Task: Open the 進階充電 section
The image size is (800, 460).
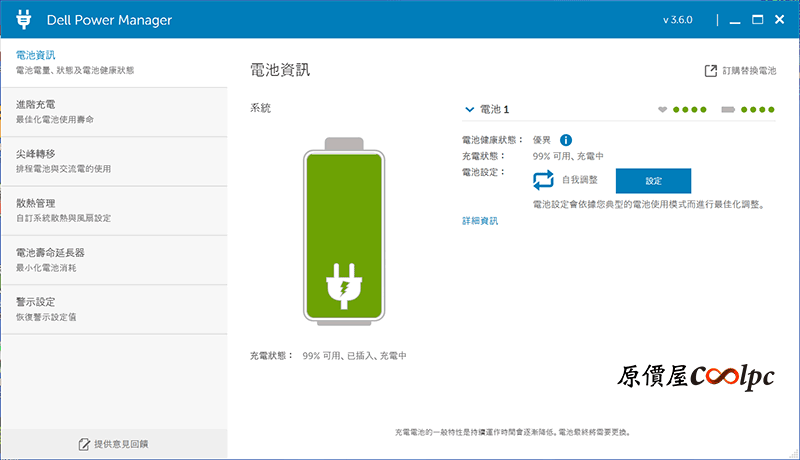Action: pyautogui.click(x=114, y=112)
